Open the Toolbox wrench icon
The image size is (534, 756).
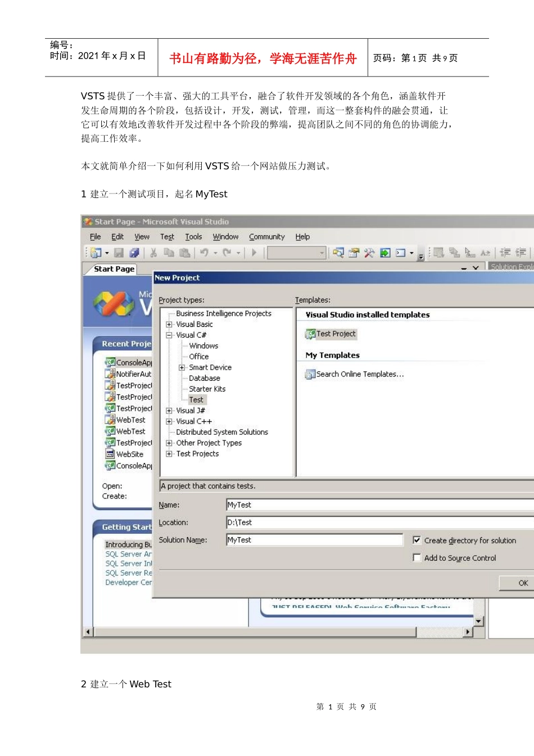coord(369,253)
